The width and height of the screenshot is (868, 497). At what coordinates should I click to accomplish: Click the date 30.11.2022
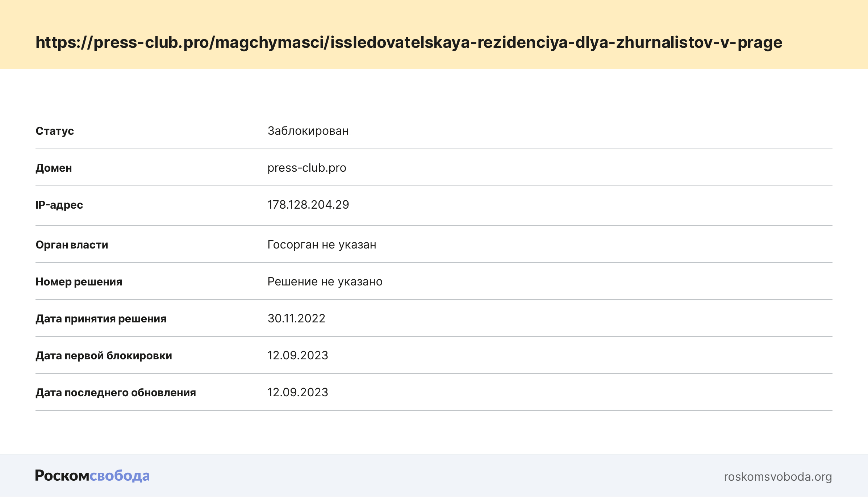pos(296,318)
